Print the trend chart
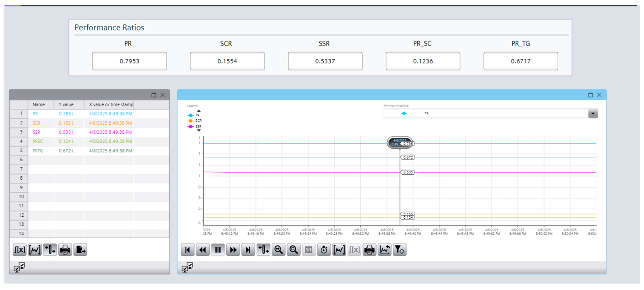The width and height of the screenshot is (644, 290). point(369,250)
